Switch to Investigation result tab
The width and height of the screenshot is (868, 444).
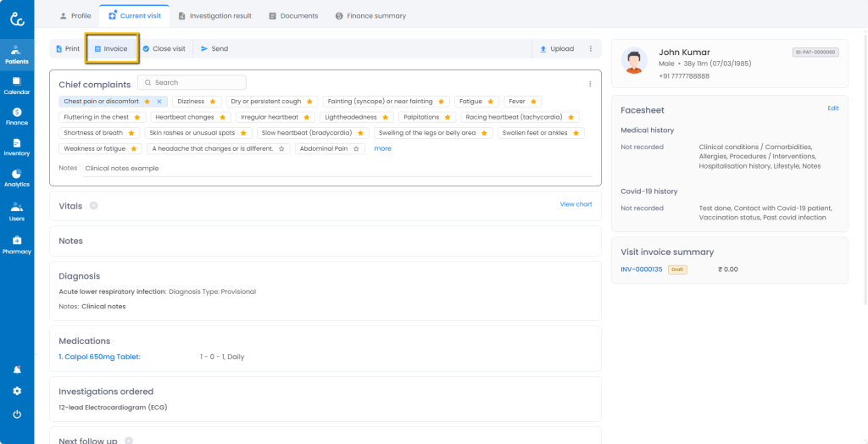coord(214,15)
